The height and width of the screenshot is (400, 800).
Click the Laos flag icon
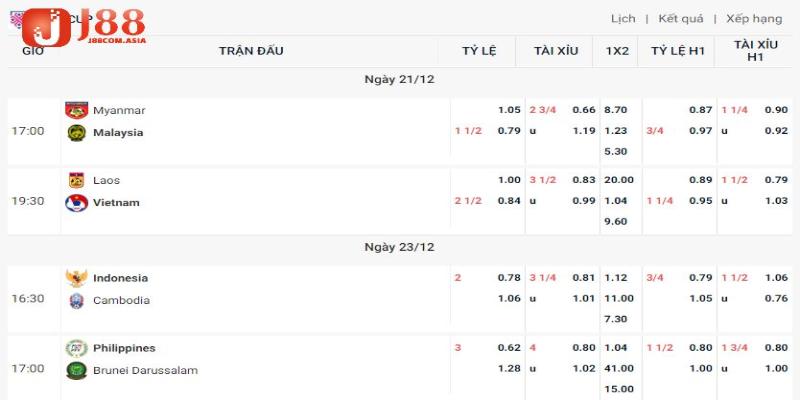pos(77,180)
